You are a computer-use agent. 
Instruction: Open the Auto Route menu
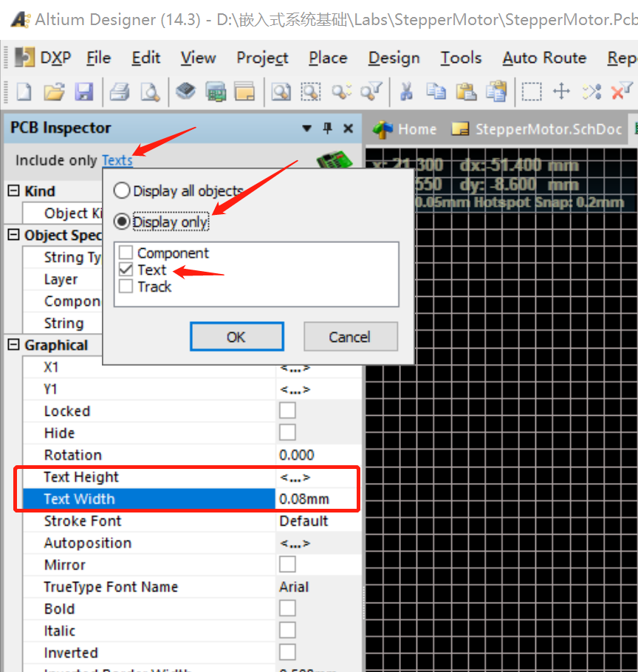click(544, 58)
